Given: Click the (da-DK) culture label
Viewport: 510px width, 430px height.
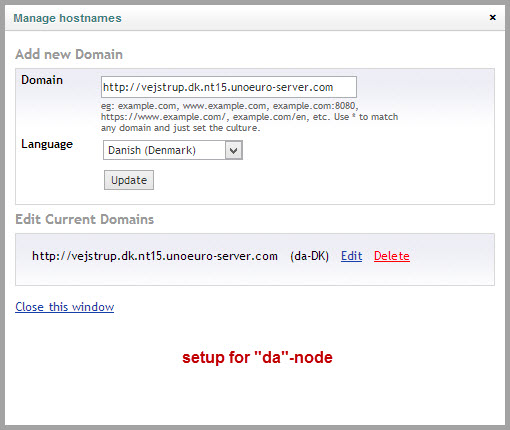Looking at the screenshot, I should 309,256.
